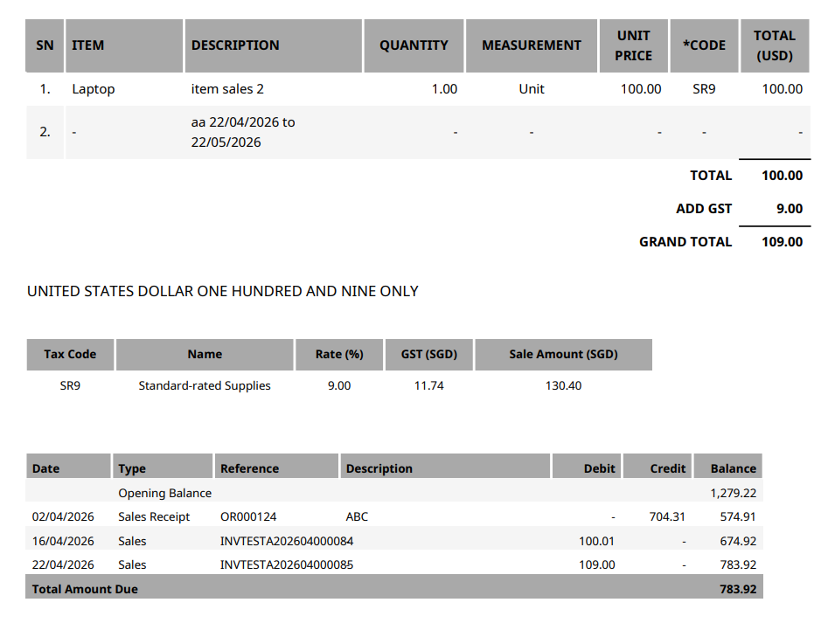Click reference INVTESTA202604000084

point(287,542)
